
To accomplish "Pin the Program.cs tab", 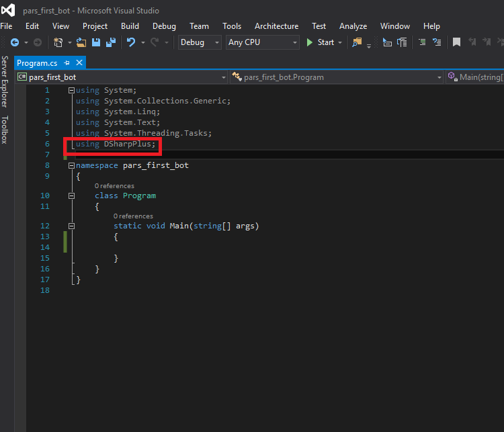I will pyautogui.click(x=67, y=63).
